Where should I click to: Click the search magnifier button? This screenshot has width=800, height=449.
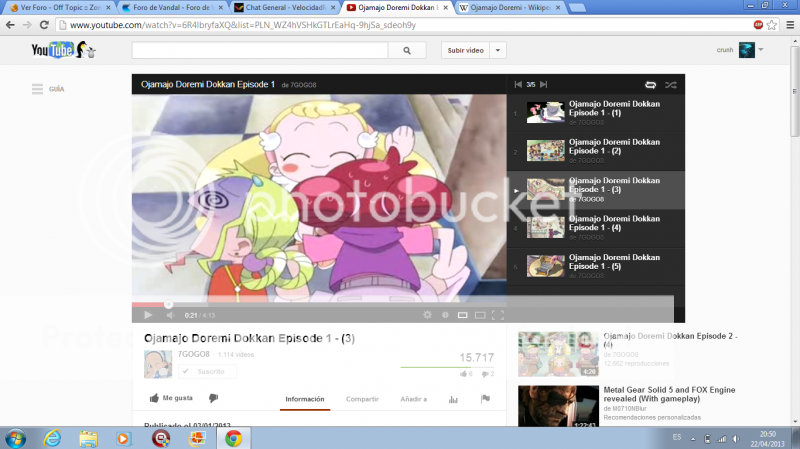coord(407,50)
